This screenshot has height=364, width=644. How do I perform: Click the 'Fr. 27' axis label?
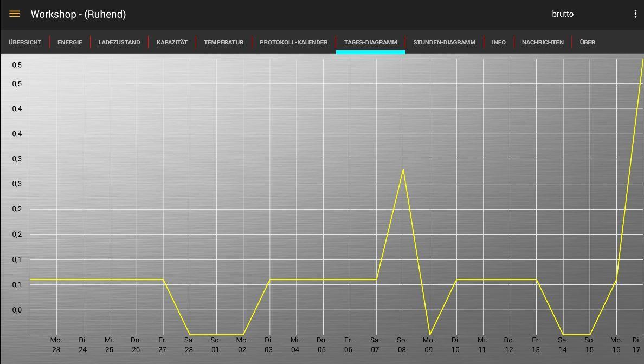click(162, 344)
